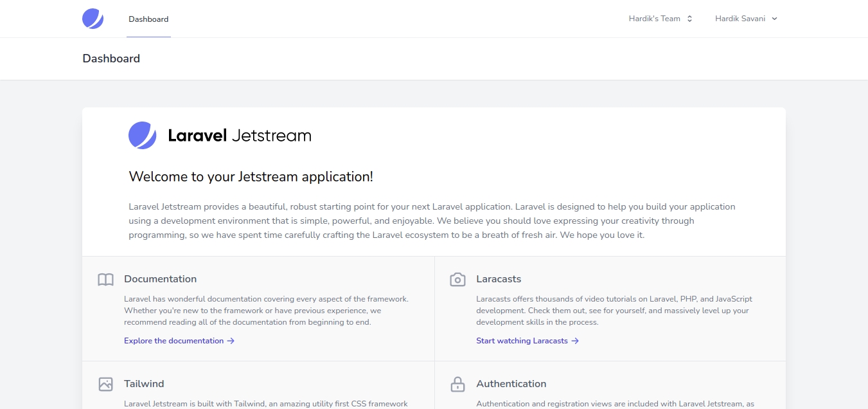Click the large Jetstream logo mark in welcome card
868x409 pixels.
pyautogui.click(x=143, y=136)
